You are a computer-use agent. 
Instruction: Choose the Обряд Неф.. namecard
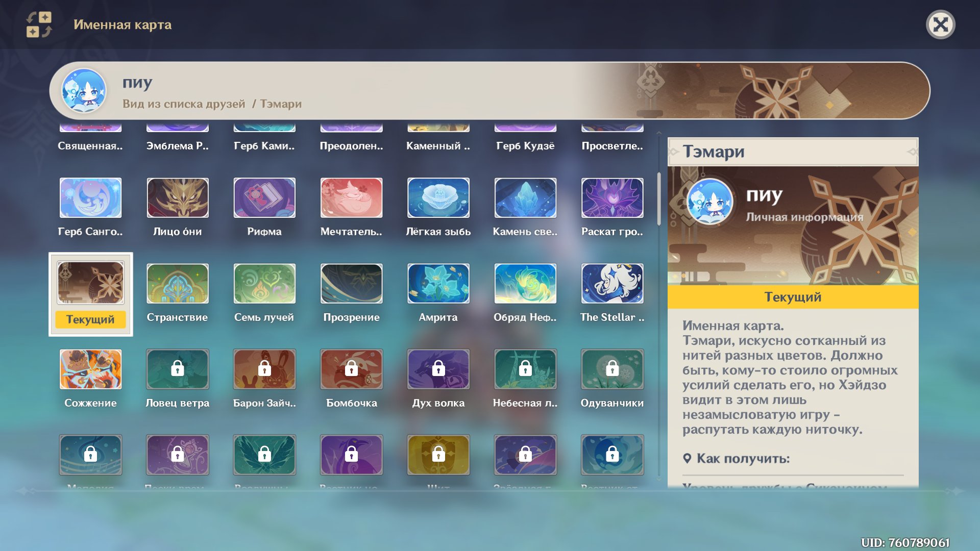click(x=525, y=284)
